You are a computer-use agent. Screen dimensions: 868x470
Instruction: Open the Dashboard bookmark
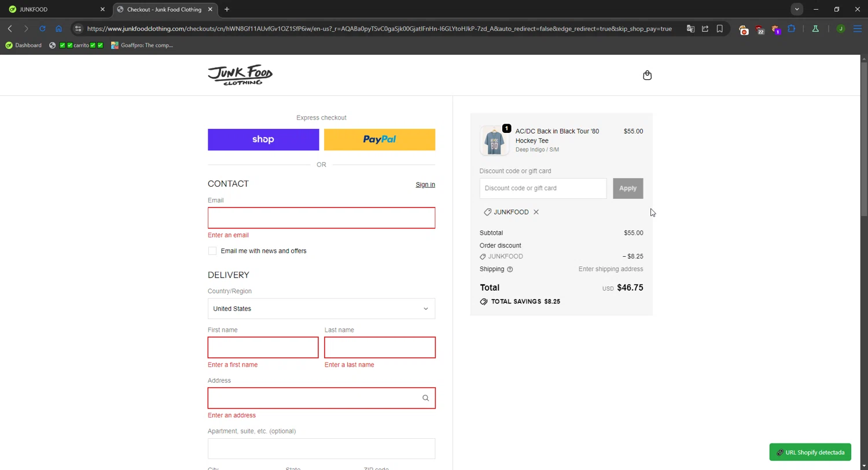[24, 45]
